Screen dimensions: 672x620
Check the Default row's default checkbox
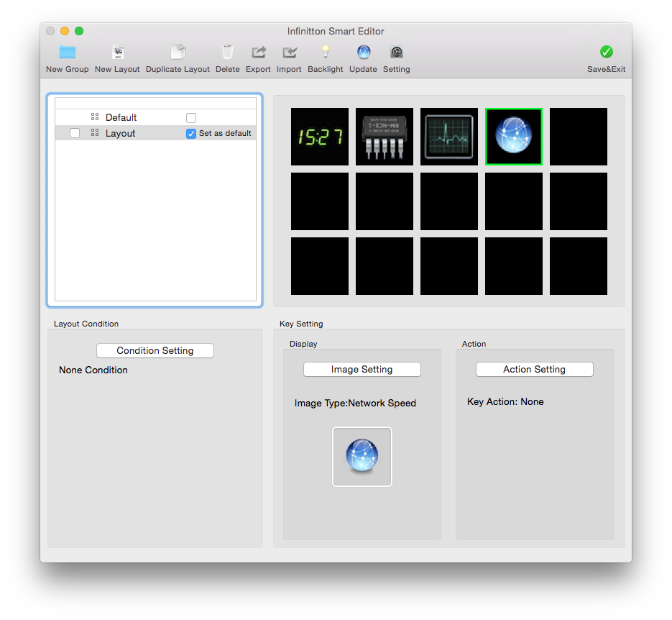pos(191,118)
